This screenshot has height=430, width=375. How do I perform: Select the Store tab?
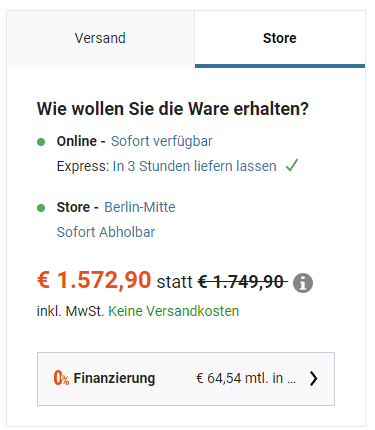click(280, 38)
